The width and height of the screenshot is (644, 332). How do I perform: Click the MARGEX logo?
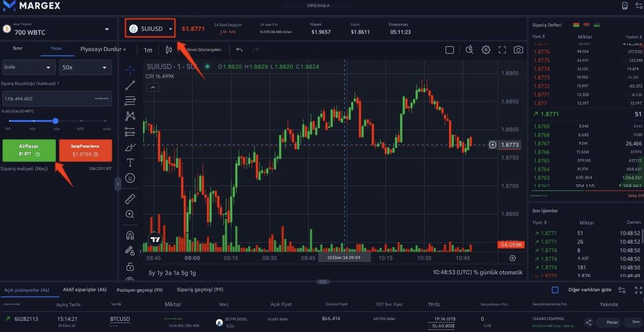point(32,6)
